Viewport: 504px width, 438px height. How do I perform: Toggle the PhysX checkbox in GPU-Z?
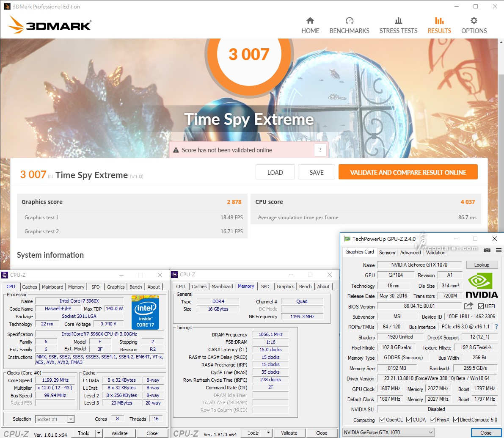coord(432,419)
